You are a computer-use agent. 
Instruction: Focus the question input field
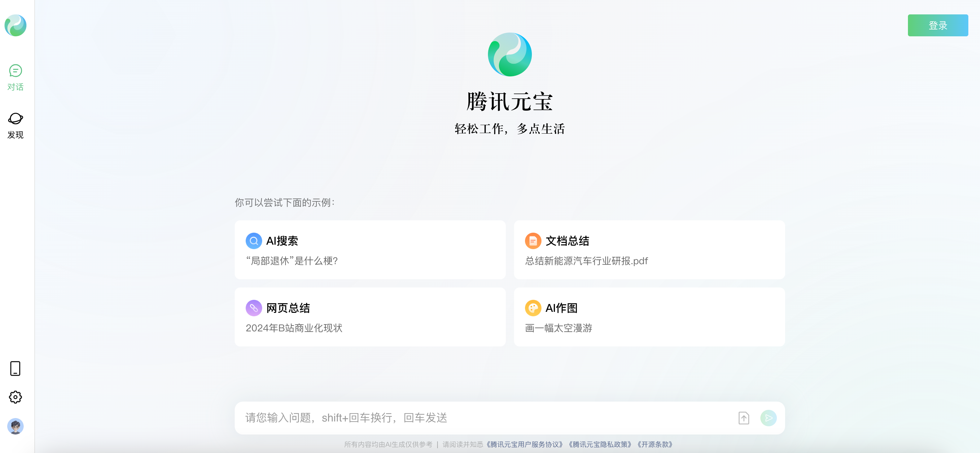coord(483,418)
